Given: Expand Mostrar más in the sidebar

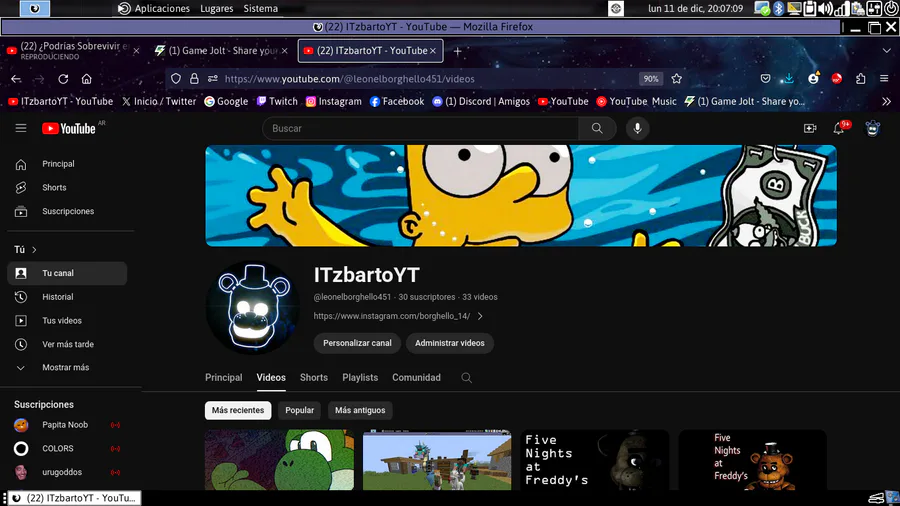Looking at the screenshot, I should pyautogui.click(x=67, y=368).
